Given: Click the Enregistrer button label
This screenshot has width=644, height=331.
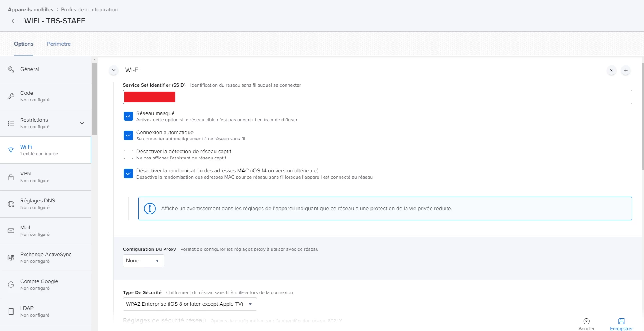Looking at the screenshot, I should pos(621,329).
